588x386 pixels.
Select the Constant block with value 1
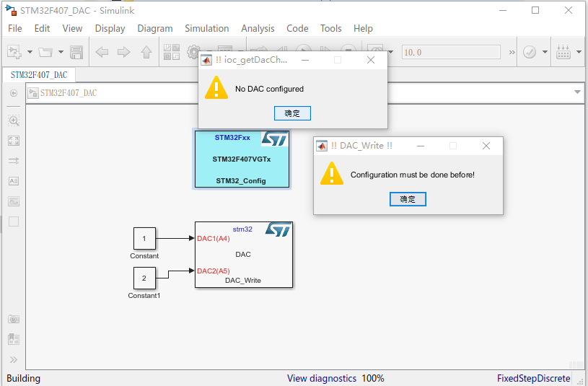click(144, 238)
